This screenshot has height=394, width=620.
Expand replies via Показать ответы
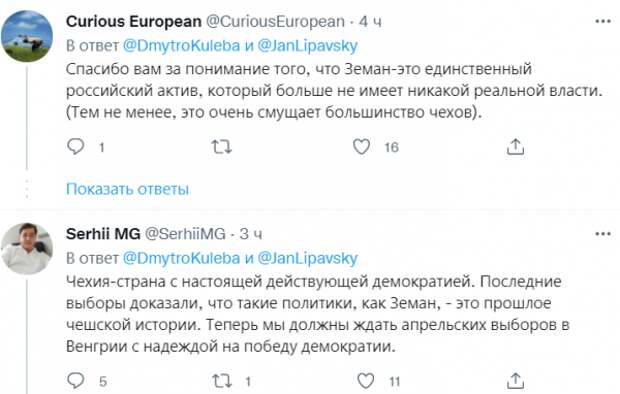(127, 189)
